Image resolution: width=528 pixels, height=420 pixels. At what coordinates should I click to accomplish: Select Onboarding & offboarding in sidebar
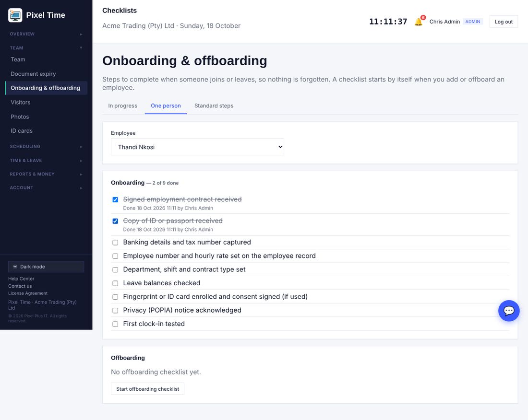46,88
